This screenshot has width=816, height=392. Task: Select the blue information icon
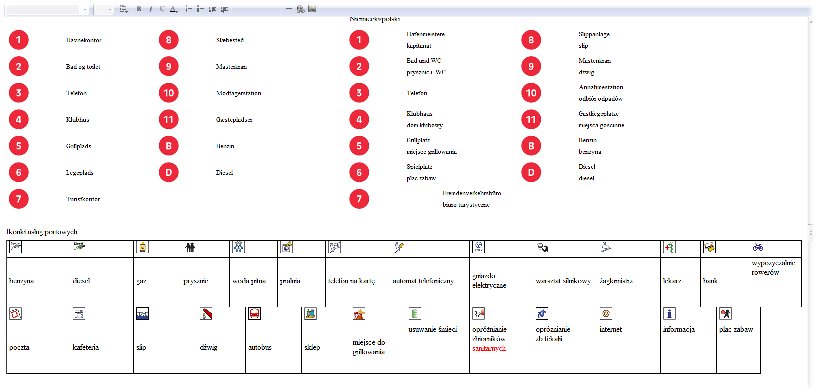point(669,313)
